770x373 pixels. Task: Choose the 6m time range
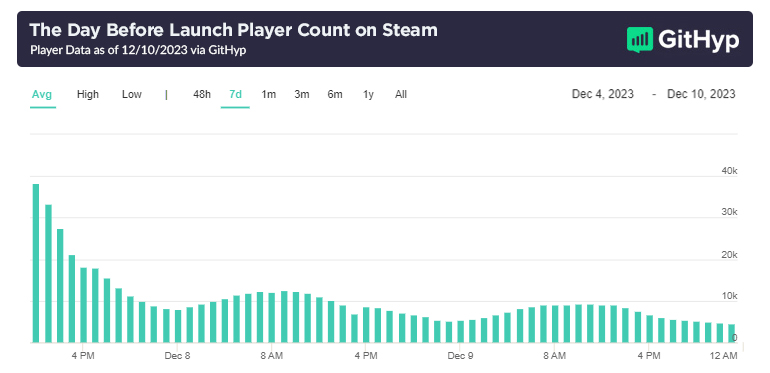click(x=335, y=94)
